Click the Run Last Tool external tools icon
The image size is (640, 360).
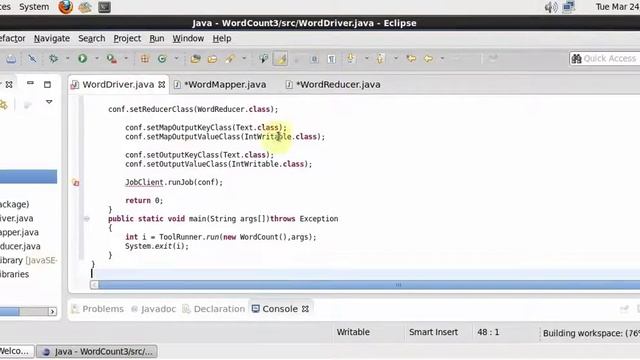111,59
